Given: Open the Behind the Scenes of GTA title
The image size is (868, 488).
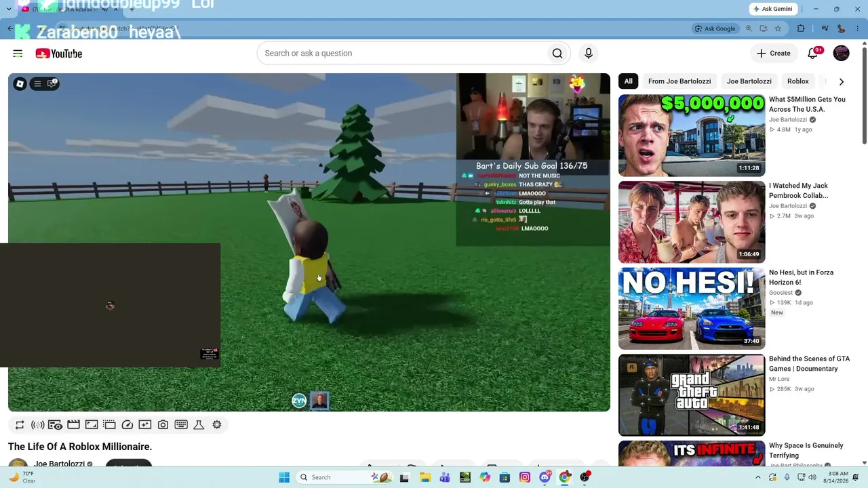Looking at the screenshot, I should pyautogui.click(x=810, y=364).
